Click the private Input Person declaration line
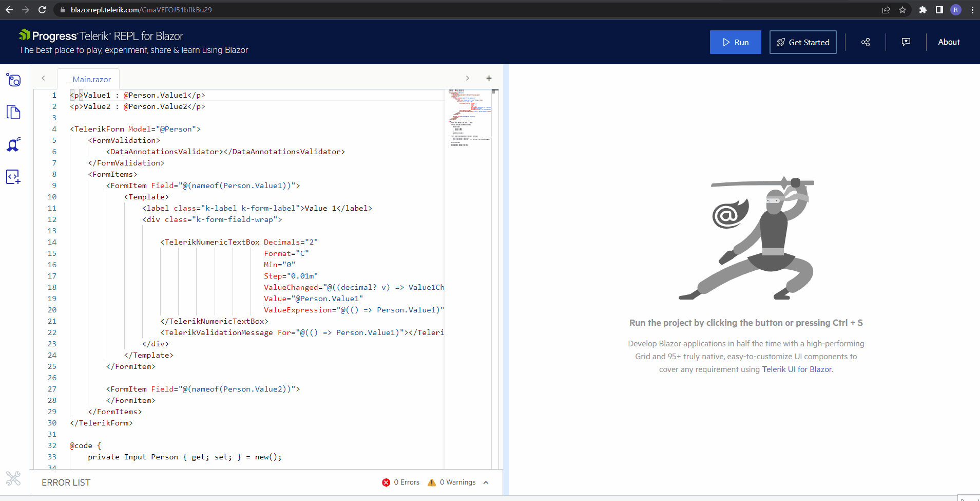Screen dimensions: 980x501 click(185, 457)
